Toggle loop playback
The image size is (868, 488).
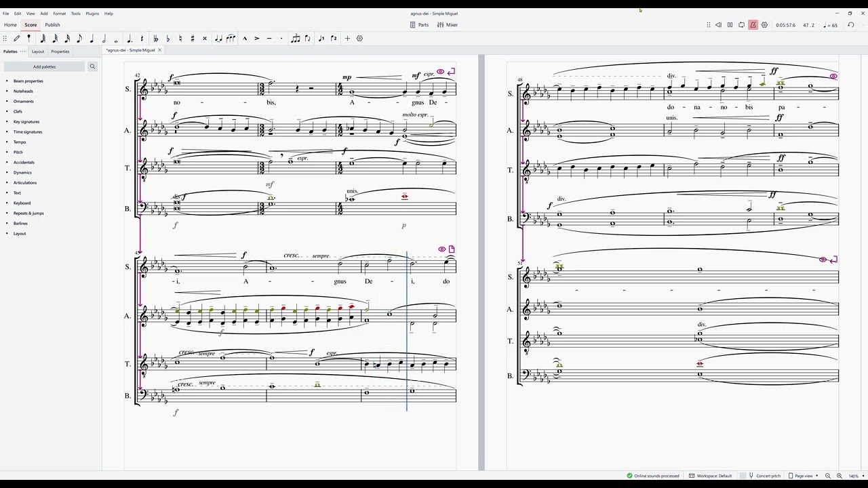pos(741,25)
